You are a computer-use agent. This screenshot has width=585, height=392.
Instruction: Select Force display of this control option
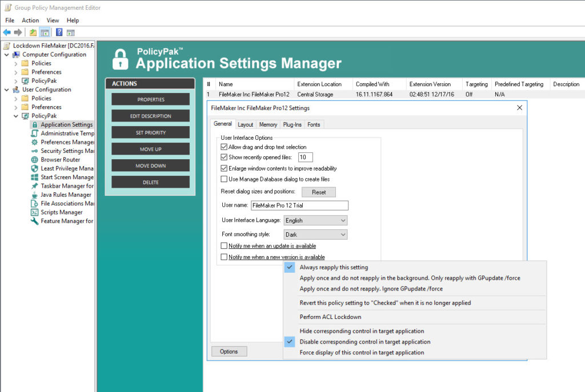(x=415, y=353)
